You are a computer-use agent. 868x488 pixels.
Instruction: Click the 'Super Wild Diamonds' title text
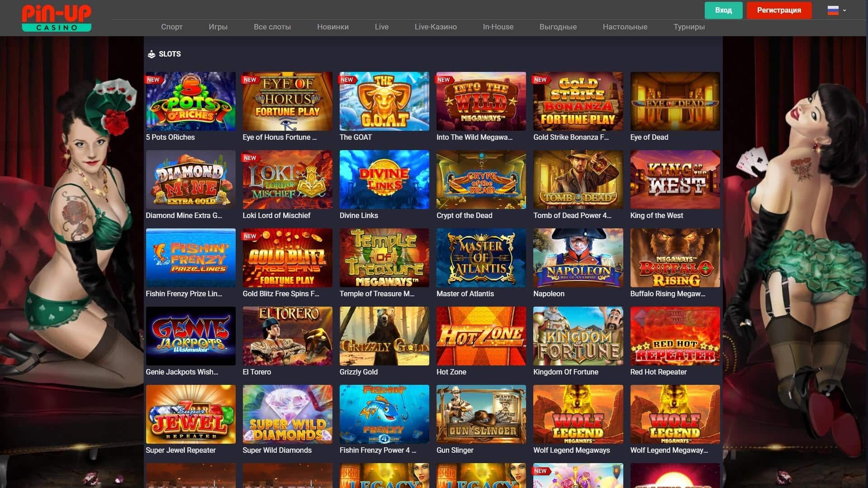(277, 450)
